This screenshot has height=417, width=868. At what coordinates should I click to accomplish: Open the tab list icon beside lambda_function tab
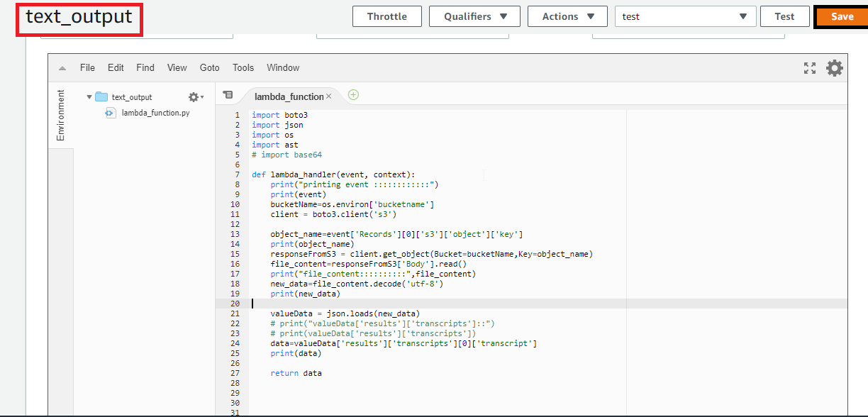[x=228, y=94]
